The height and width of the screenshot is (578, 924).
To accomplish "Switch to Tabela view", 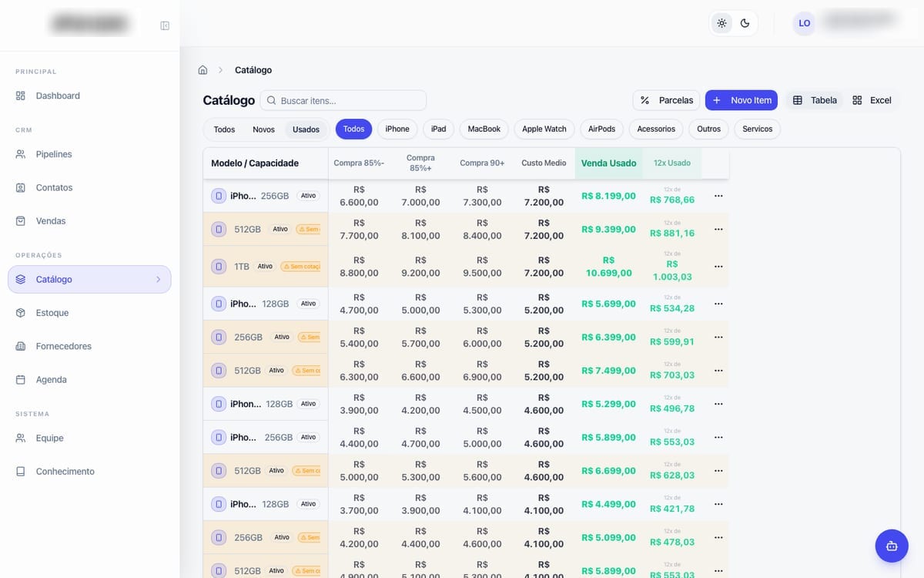I will (x=815, y=100).
